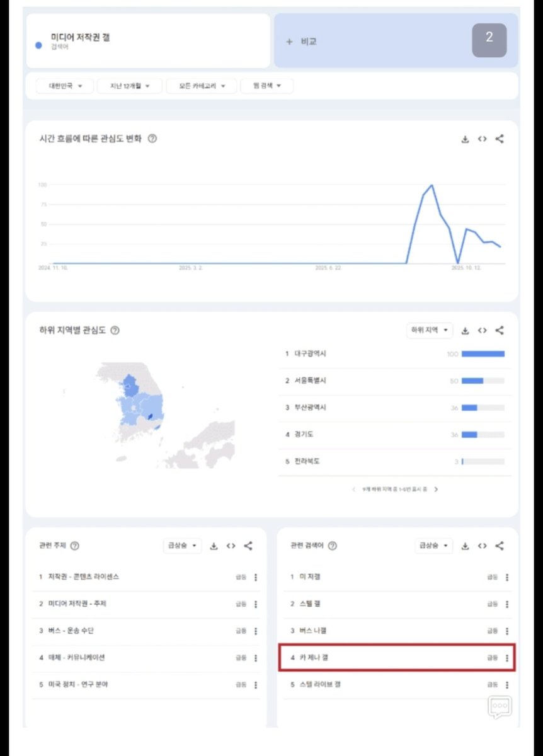Open more options for 스텔 갤 query
This screenshot has height=756, width=543.
point(507,604)
